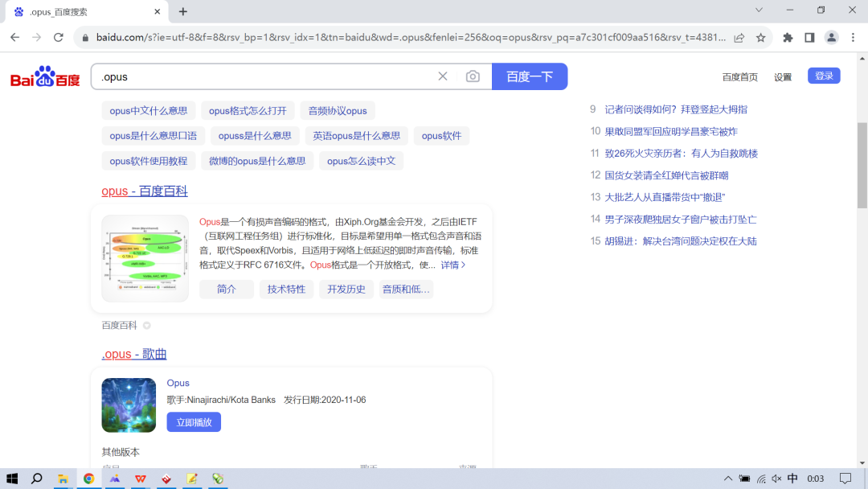
Task: Select suggestion 微博的opus是什么意思
Action: click(x=257, y=161)
